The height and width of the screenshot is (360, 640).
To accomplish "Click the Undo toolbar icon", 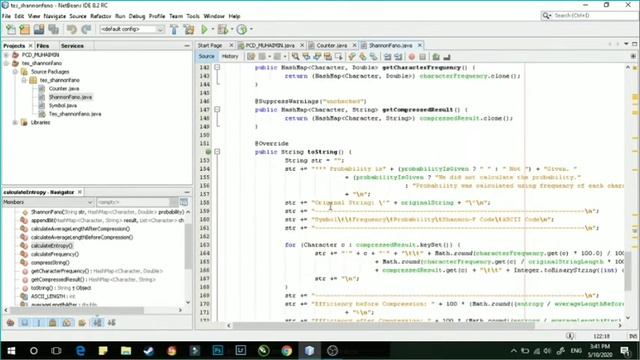I will 72,29.
